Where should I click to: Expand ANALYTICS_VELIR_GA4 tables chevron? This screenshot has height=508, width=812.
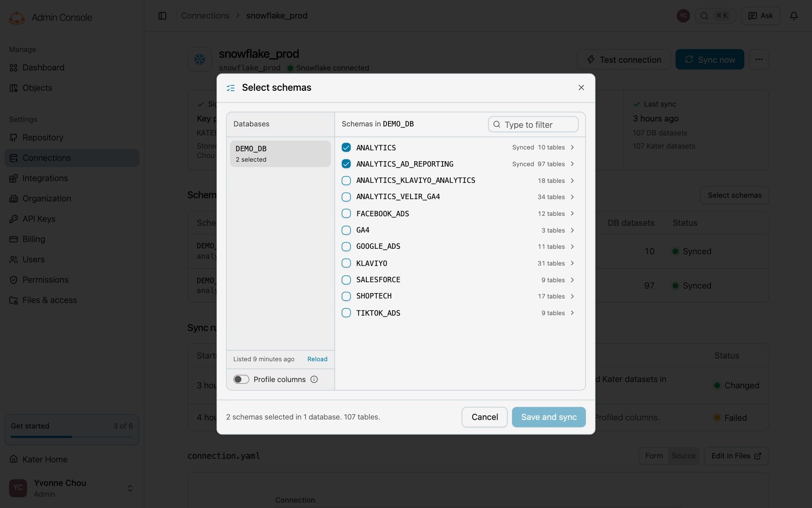[572, 197]
